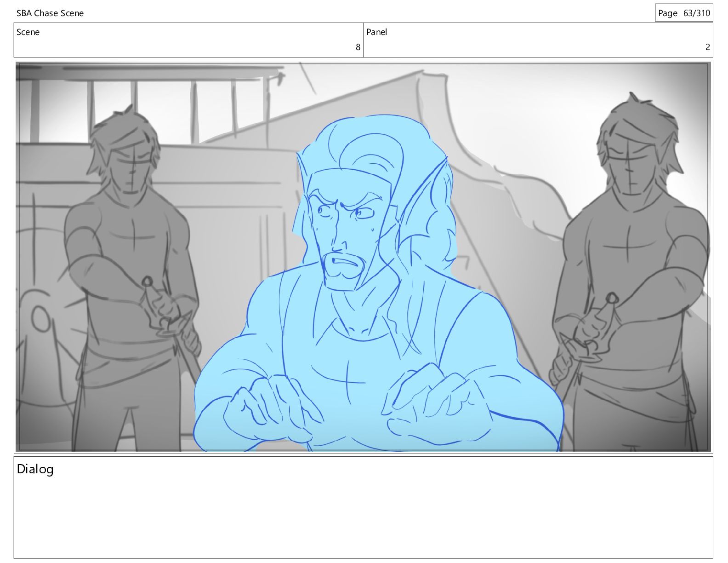
Task: Click scene number '8'
Action: click(358, 47)
